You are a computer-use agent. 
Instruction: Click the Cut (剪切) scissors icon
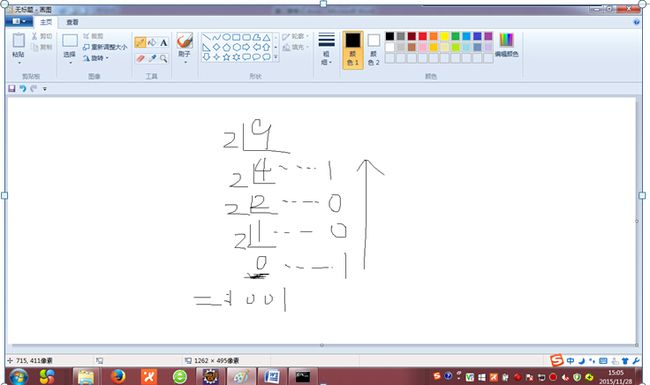[35, 36]
